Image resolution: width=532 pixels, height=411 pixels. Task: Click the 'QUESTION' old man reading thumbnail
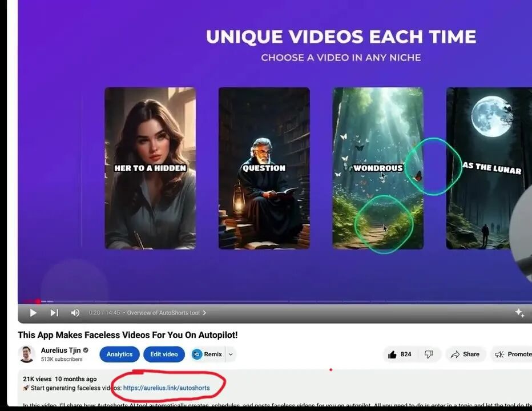coord(264,168)
